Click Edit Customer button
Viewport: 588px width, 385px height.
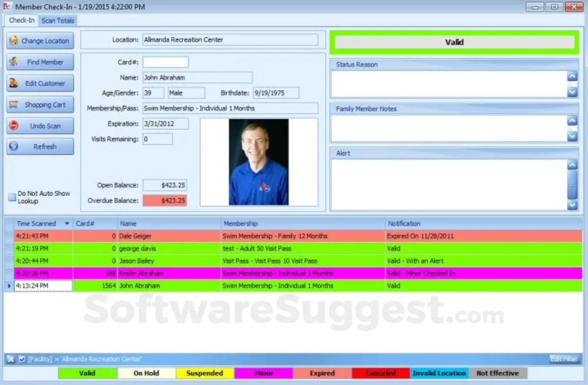40,83
